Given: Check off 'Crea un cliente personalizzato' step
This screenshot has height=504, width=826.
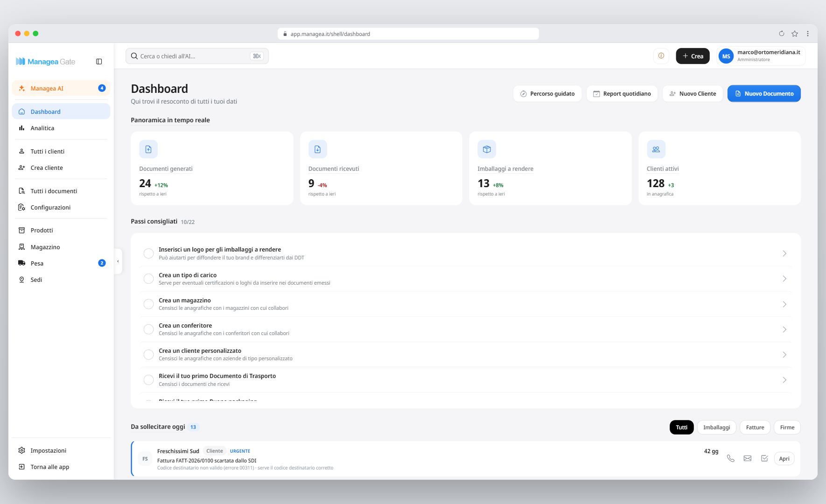Looking at the screenshot, I should (x=148, y=355).
